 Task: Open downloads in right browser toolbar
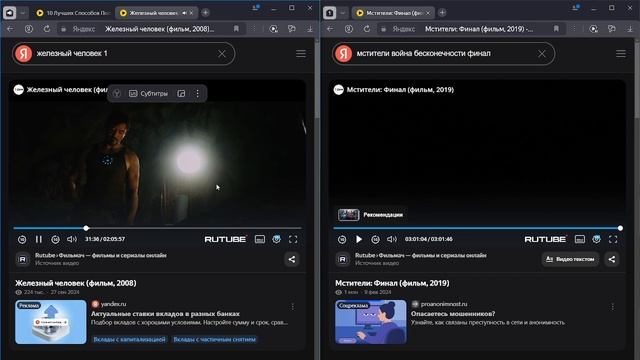click(x=630, y=29)
